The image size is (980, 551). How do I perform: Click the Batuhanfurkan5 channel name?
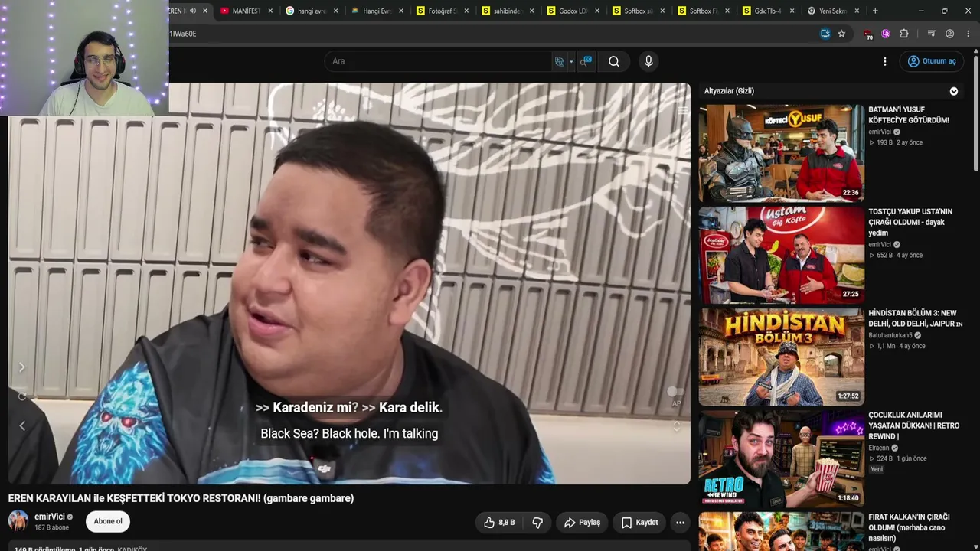tap(890, 335)
